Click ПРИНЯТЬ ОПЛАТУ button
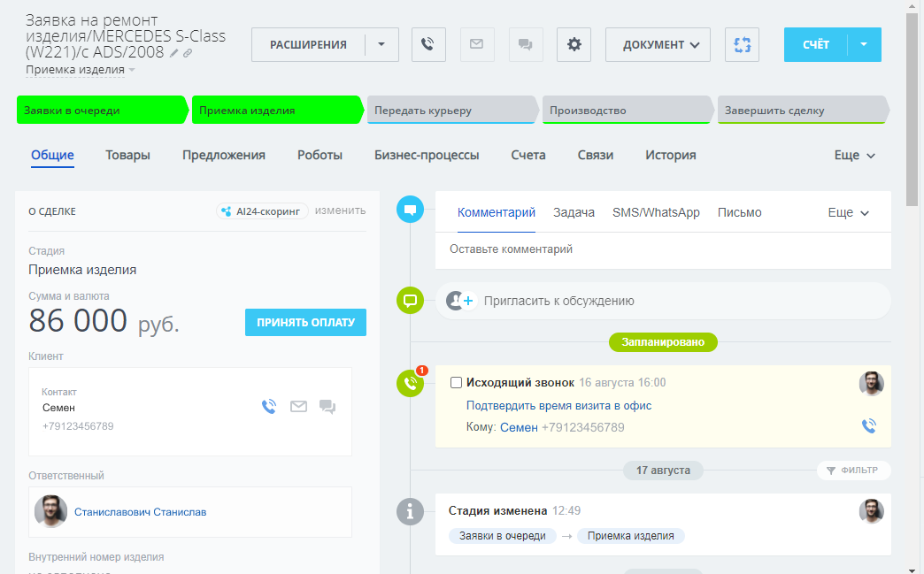This screenshot has width=924, height=574. (306, 323)
